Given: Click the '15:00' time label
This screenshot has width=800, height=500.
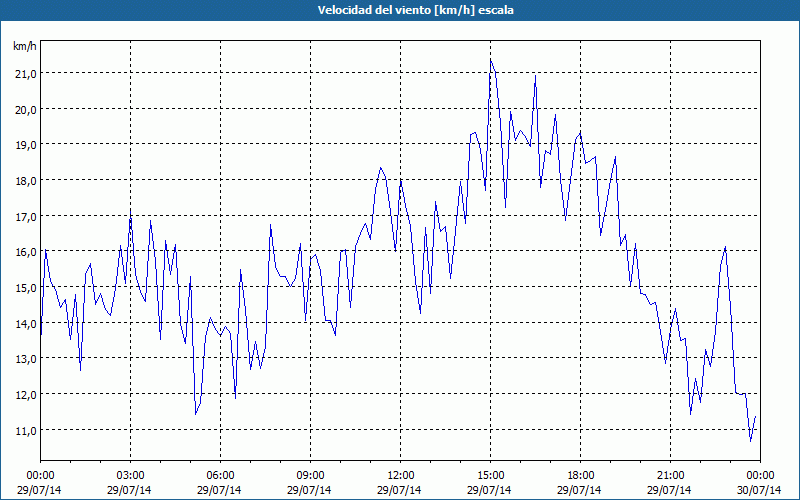Looking at the screenshot, I should 490,476.
